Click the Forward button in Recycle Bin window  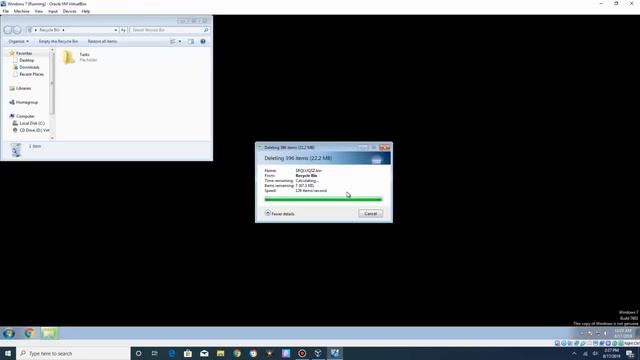coord(17,30)
